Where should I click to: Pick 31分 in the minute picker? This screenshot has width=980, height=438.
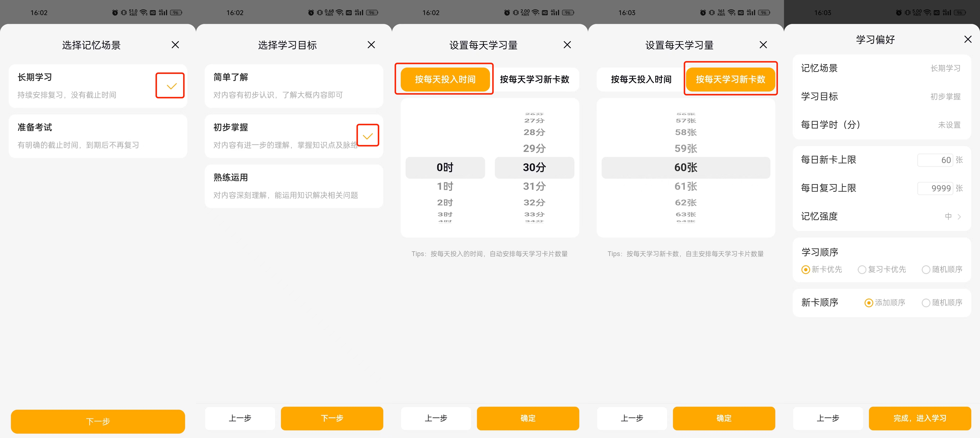[534, 186]
